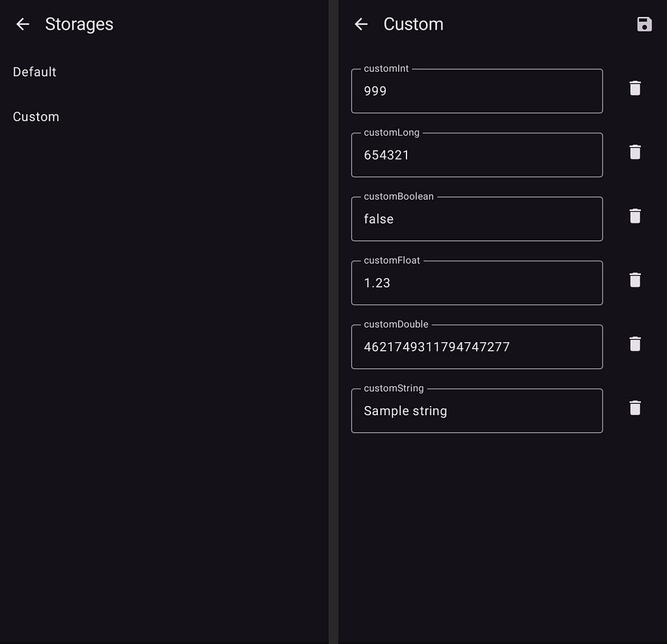The image size is (667, 644).
Task: Delete the customFloat entry
Action: point(634,280)
